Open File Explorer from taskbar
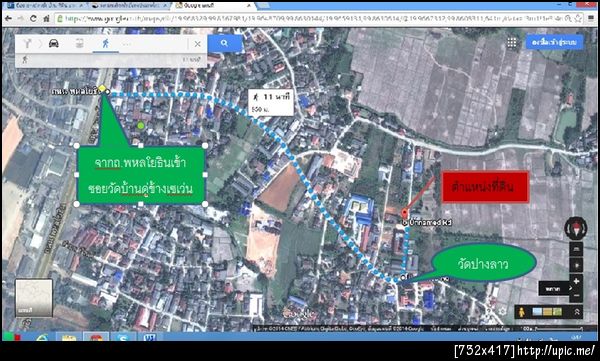 [x=69, y=337]
